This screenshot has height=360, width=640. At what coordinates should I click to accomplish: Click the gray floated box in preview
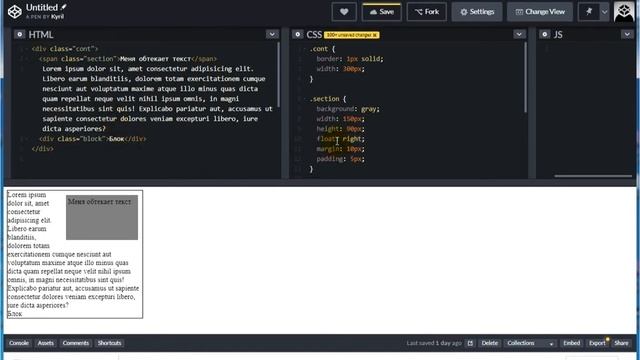point(102,217)
